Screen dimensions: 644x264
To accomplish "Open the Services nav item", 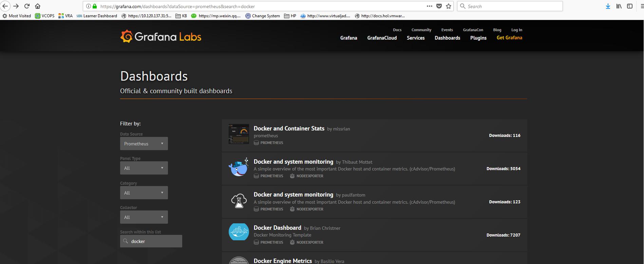I will point(416,38).
